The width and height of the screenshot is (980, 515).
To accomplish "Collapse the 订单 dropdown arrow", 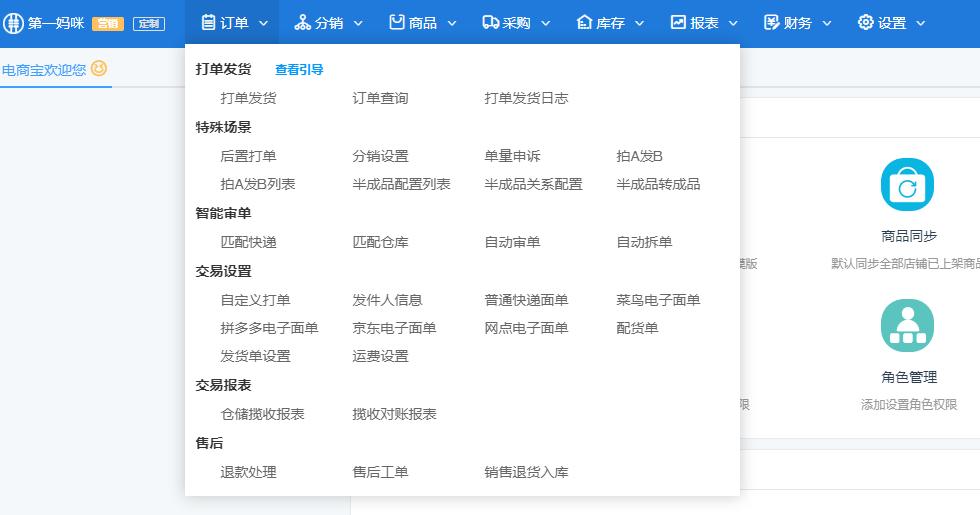I will (264, 23).
